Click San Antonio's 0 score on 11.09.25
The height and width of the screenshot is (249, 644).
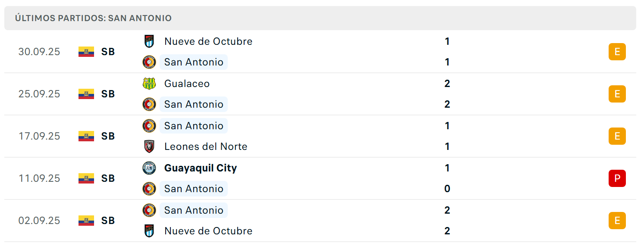click(447, 189)
